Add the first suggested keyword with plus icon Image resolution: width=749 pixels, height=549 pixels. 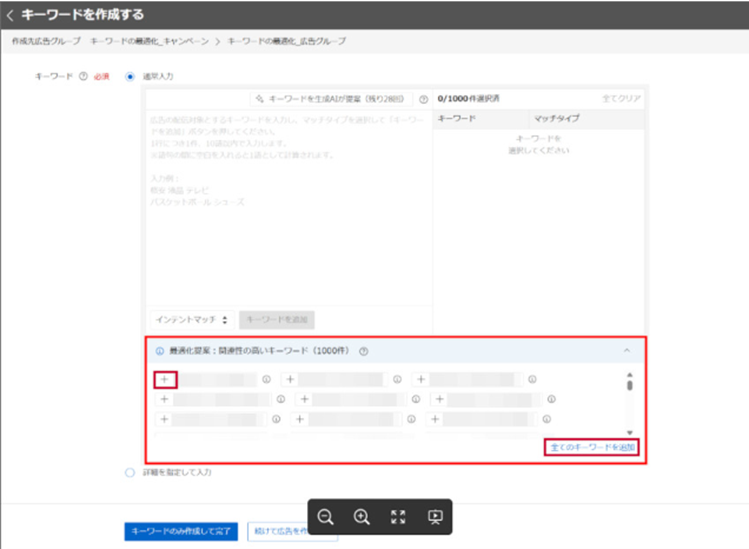point(165,379)
